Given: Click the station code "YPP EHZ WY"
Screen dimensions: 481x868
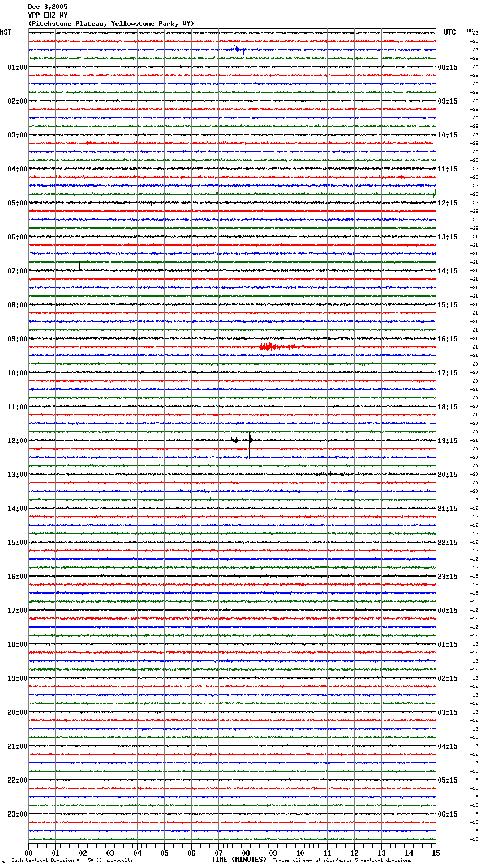Looking at the screenshot, I should (48, 15).
